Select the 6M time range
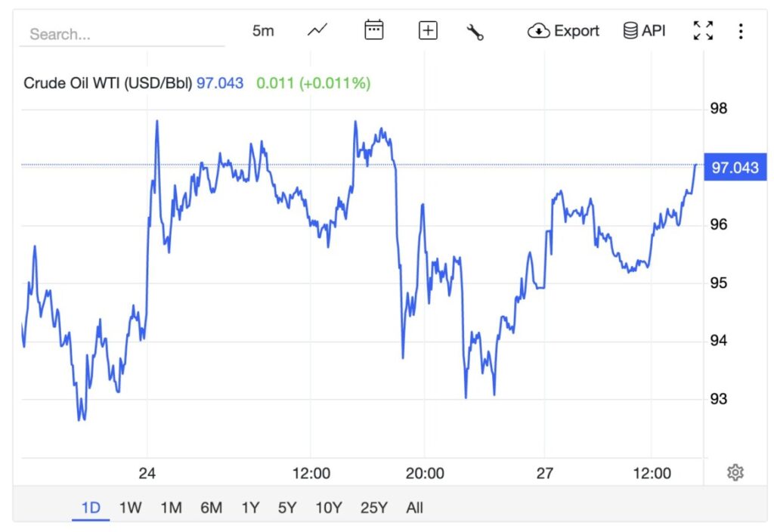The image size is (774, 532). [x=211, y=508]
